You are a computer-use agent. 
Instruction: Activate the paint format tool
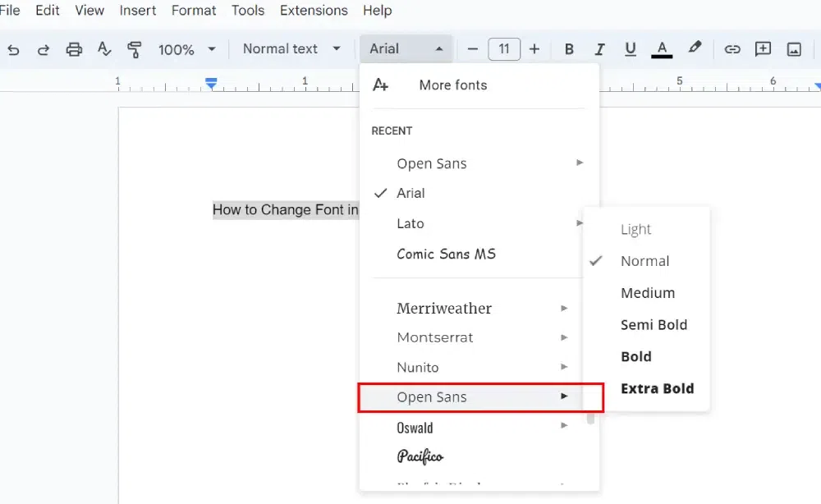point(135,49)
